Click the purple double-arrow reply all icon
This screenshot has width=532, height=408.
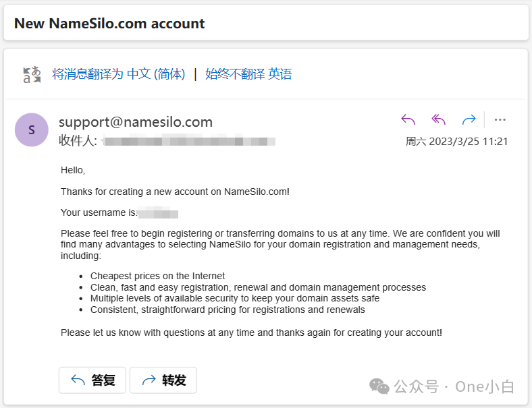[439, 120]
